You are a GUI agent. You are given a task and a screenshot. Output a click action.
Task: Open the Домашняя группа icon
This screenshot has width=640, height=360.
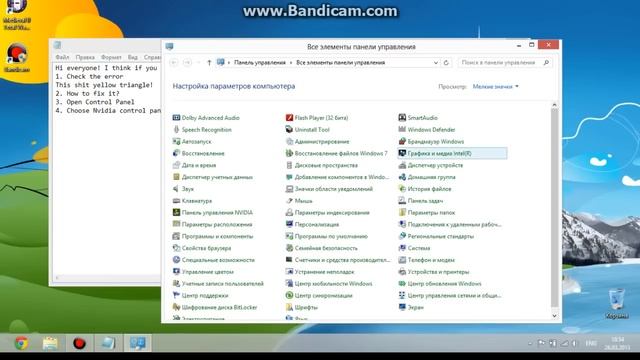[402, 177]
